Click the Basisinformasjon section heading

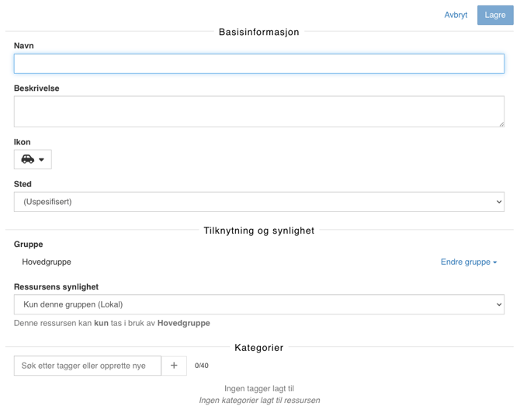258,32
